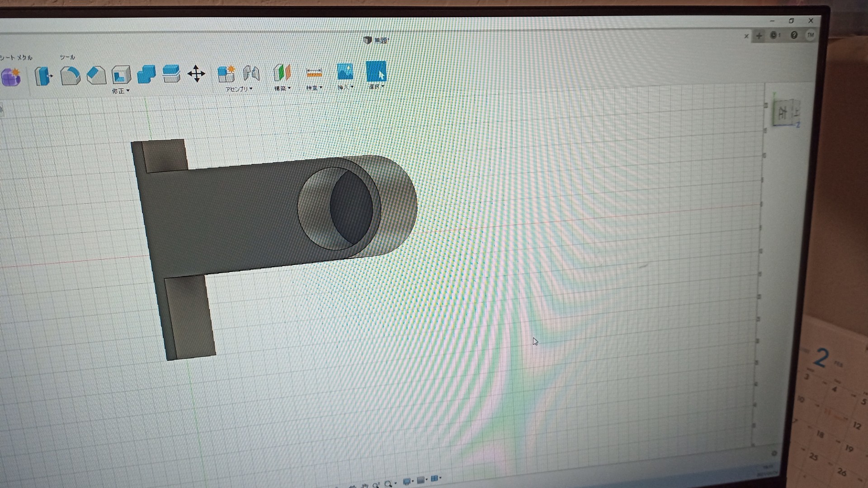Open the ツール tab

coord(67,57)
